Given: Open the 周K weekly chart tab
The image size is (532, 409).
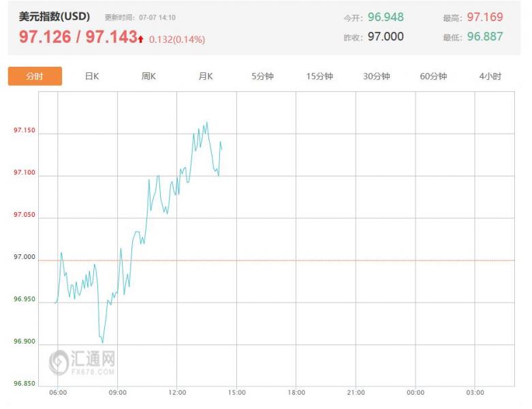Looking at the screenshot, I should 148,76.
